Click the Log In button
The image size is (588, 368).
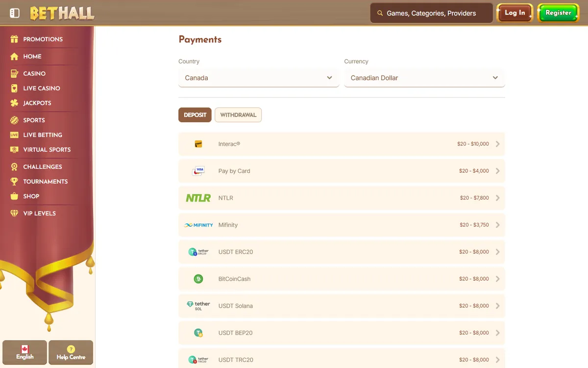coord(515,13)
